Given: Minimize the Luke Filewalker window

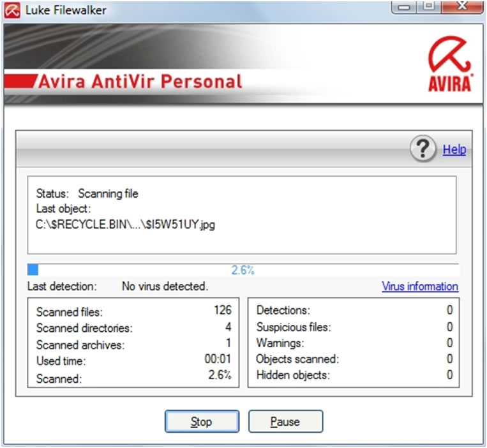Looking at the screenshot, I should (404, 7).
